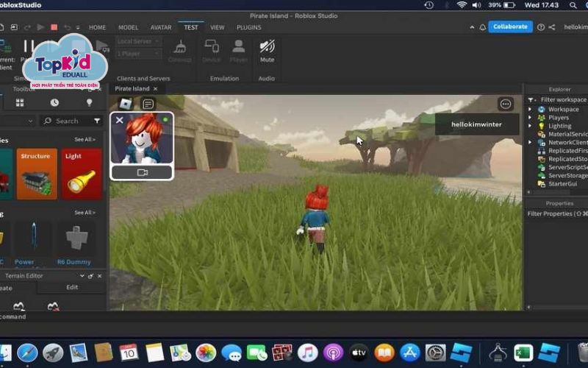This screenshot has width=588, height=368.
Task: Open the macOS Wi-Fi menu
Action: (x=462, y=5)
